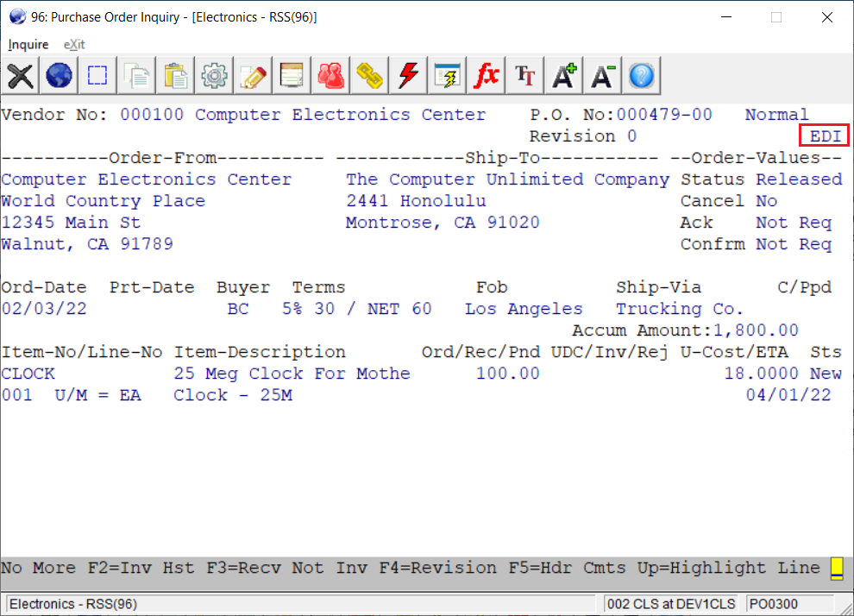Click ship-to name The Computer Unlimited Company
Screen dimensions: 854x616
click(507, 179)
